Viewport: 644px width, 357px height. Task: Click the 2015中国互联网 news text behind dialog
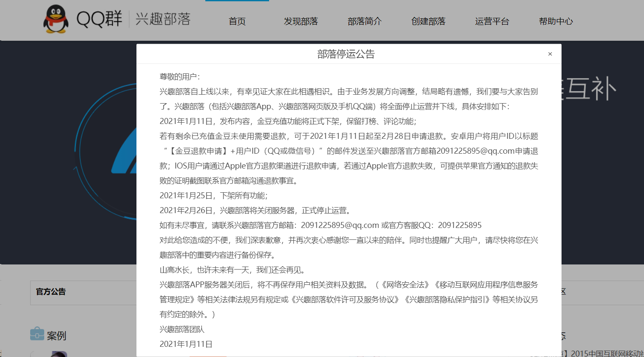coord(607,353)
